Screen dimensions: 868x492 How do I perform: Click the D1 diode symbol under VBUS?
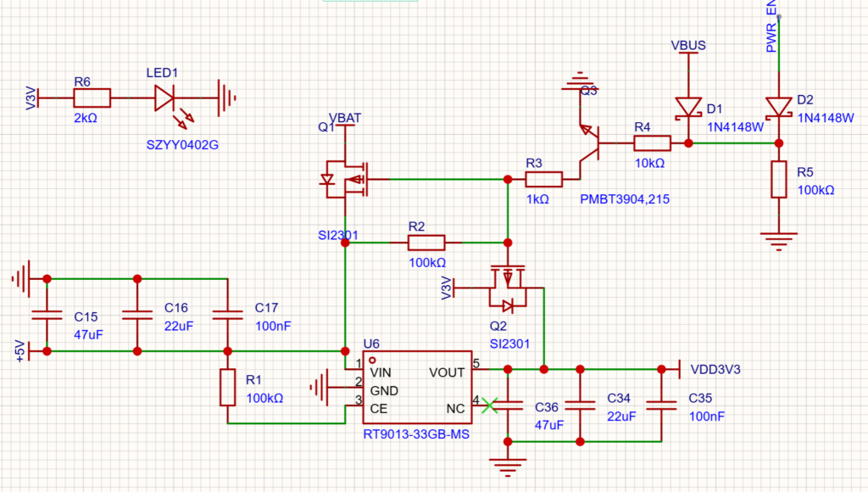pos(688,108)
